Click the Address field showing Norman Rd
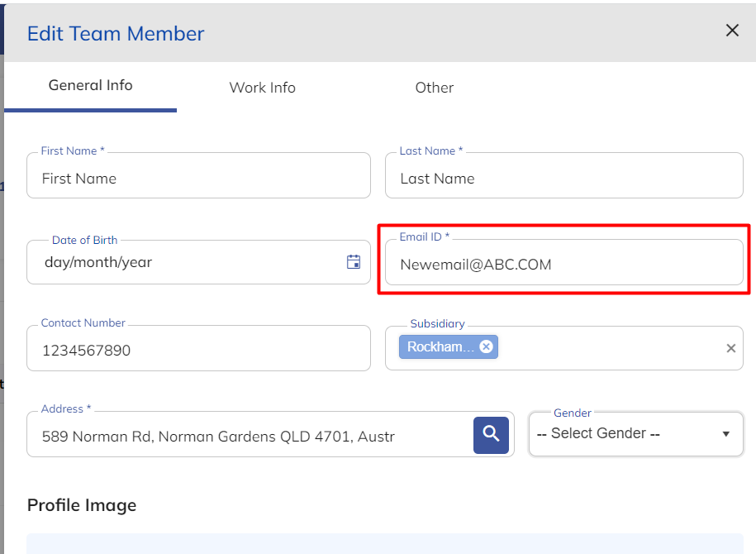This screenshot has height=554, width=756. pos(248,436)
